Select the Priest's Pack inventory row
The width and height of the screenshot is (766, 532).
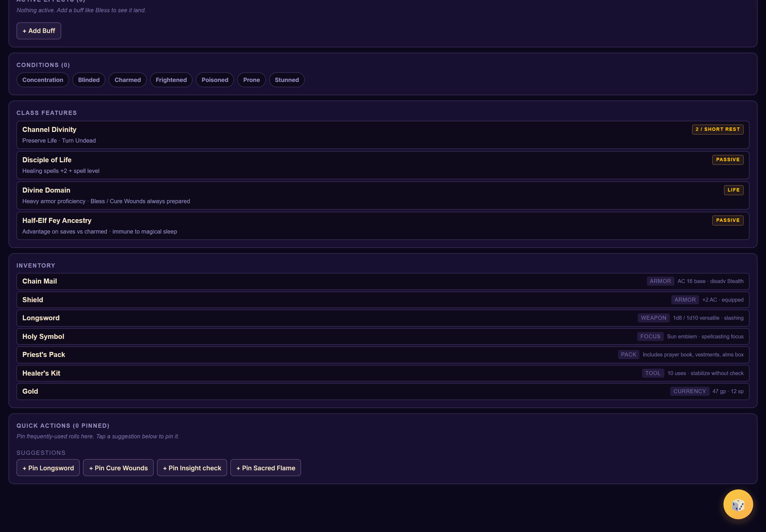point(383,355)
